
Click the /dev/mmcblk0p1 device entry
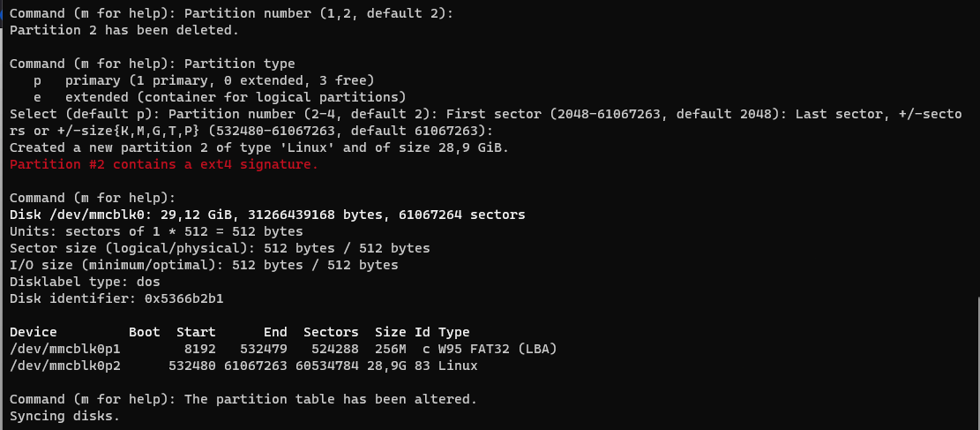[65, 349]
